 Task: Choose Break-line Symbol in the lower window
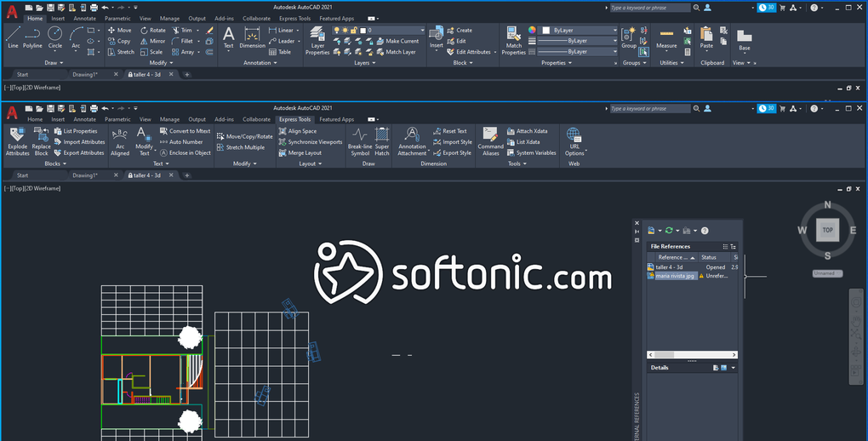360,142
